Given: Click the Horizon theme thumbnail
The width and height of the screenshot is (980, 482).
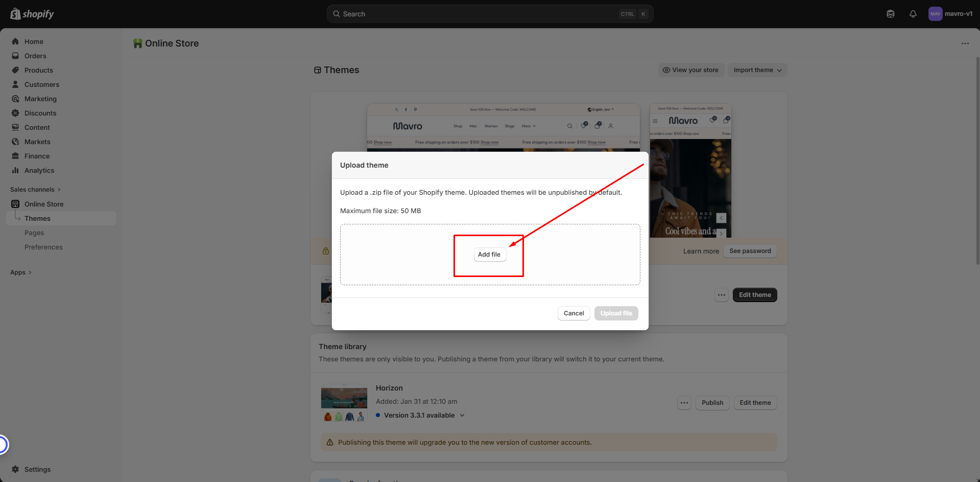Looking at the screenshot, I should (344, 403).
